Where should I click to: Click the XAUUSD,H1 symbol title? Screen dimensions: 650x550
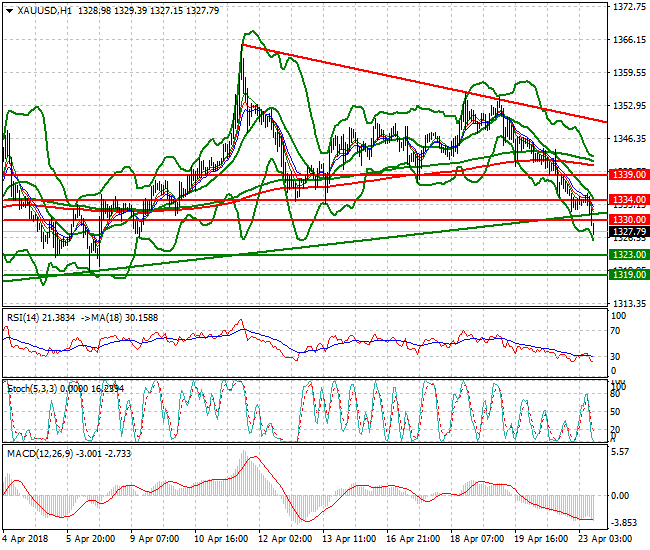coord(44,11)
